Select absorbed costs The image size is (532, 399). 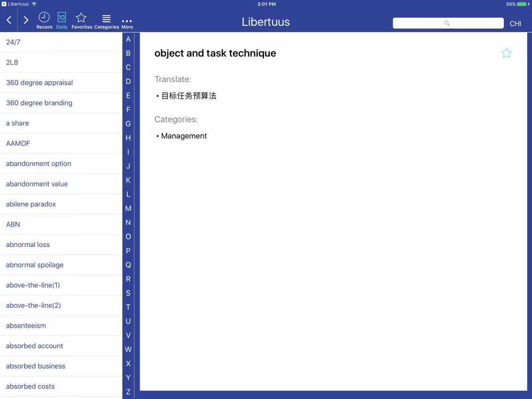pos(61,386)
